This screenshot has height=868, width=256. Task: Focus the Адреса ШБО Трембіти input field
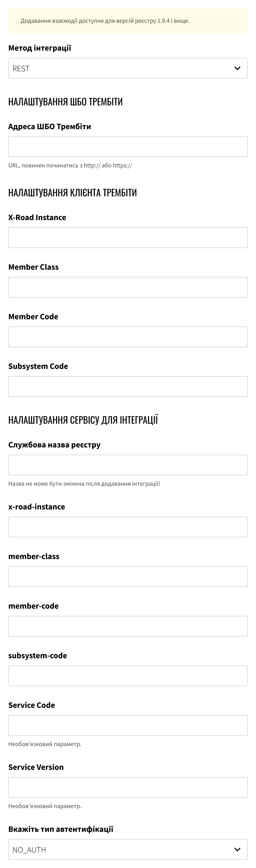pos(128,147)
